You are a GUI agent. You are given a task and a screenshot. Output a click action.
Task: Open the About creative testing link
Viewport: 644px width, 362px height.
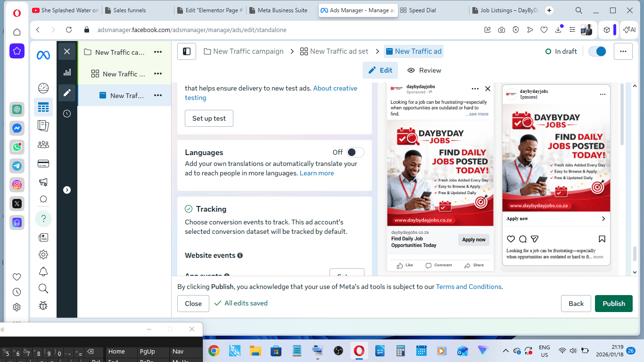pos(335,88)
